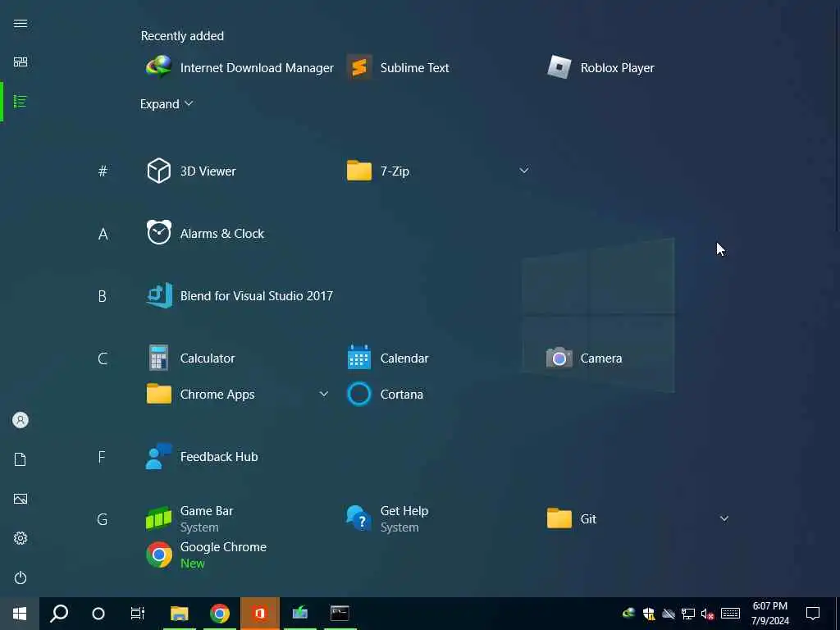840x630 pixels.
Task: Click the G letter header
Action: [103, 519]
